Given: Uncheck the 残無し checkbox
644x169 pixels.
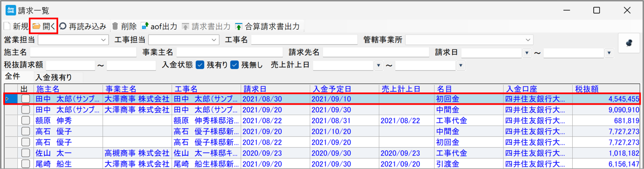Looking at the screenshot, I should (x=235, y=65).
